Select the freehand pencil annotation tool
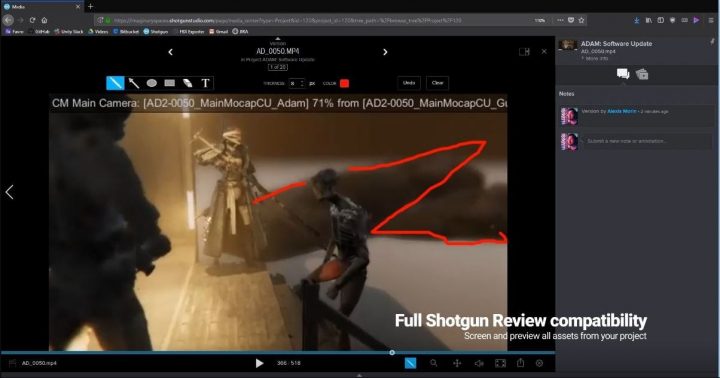720x378 pixels. pyautogui.click(x=115, y=83)
